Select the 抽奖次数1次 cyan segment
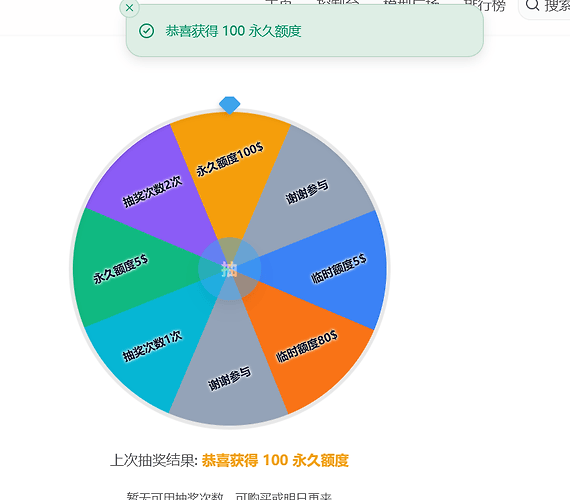 click(x=152, y=346)
